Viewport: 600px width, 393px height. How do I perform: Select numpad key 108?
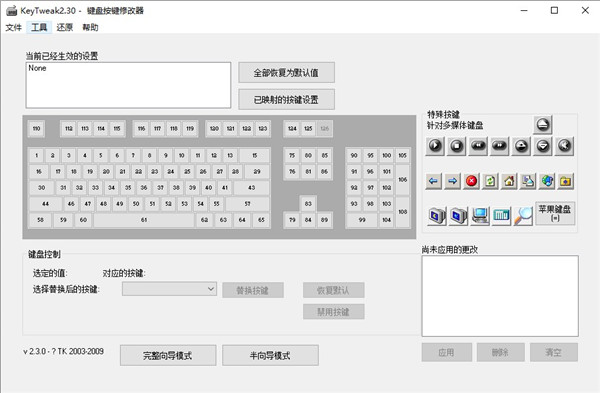[403, 212]
